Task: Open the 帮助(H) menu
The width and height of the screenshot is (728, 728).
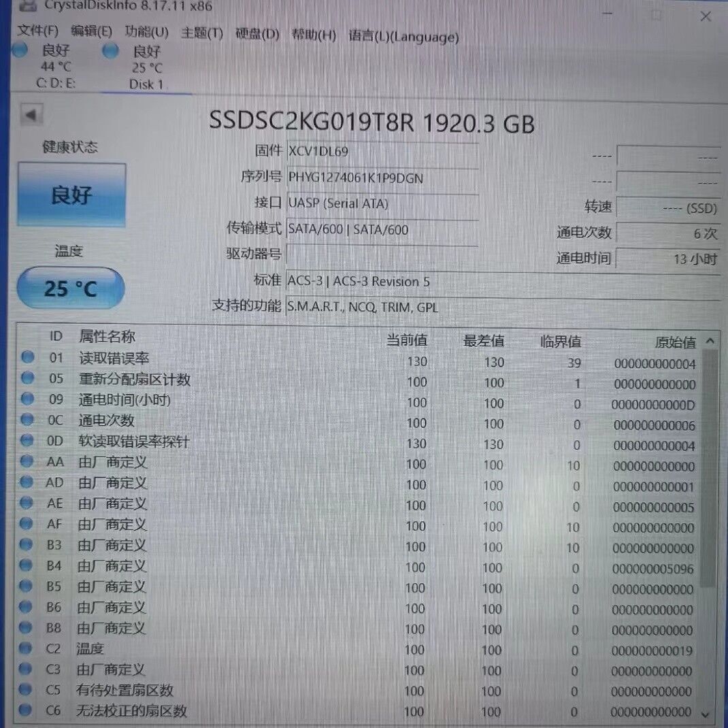Action: click(x=314, y=35)
